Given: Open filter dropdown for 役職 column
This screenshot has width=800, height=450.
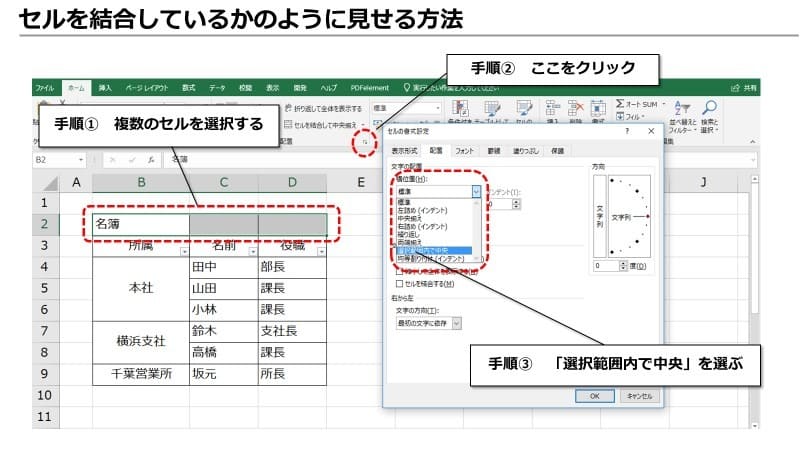Looking at the screenshot, I should coord(321,252).
